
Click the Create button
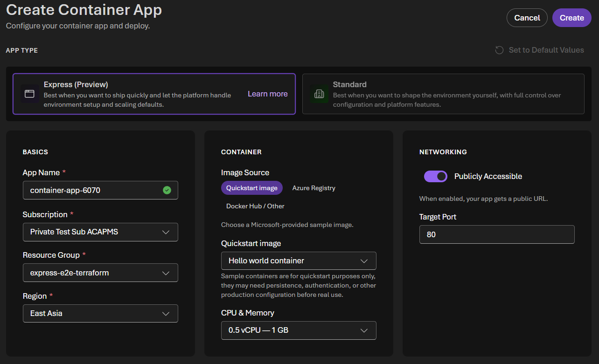coord(572,18)
